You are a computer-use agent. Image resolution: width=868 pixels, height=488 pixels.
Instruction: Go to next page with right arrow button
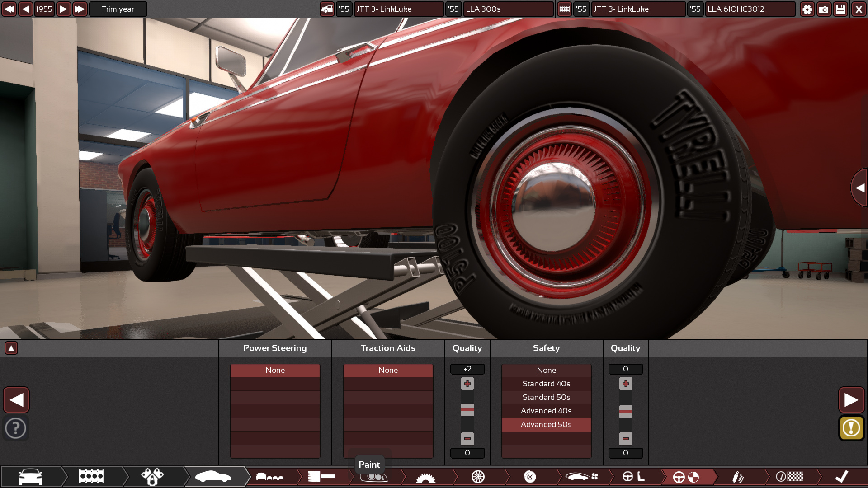(x=851, y=400)
